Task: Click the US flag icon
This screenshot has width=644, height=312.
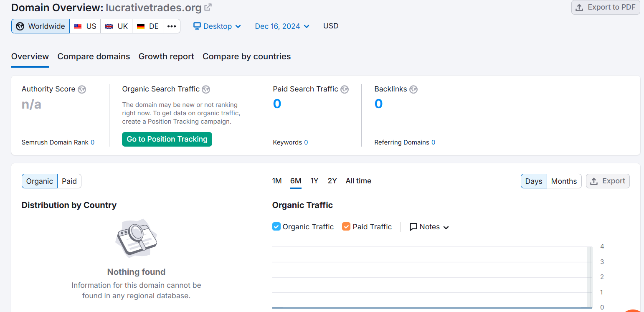Action: 78,26
